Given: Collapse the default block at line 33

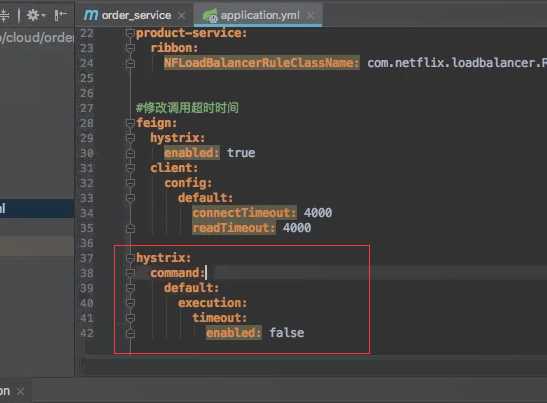Looking at the screenshot, I should tap(130, 198).
